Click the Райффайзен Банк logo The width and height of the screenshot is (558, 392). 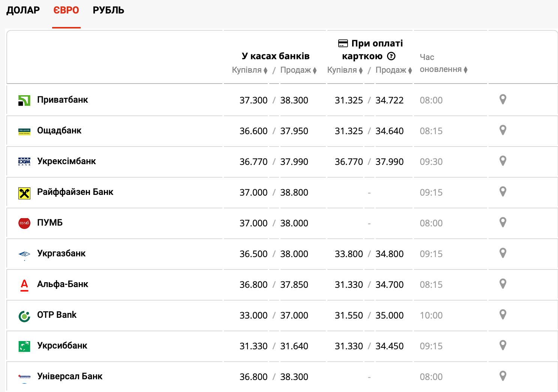point(24,193)
